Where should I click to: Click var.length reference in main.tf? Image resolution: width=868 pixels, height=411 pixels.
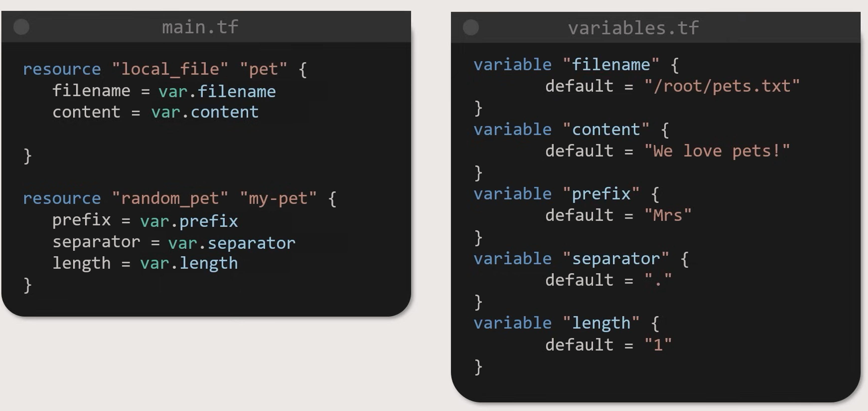[189, 263]
